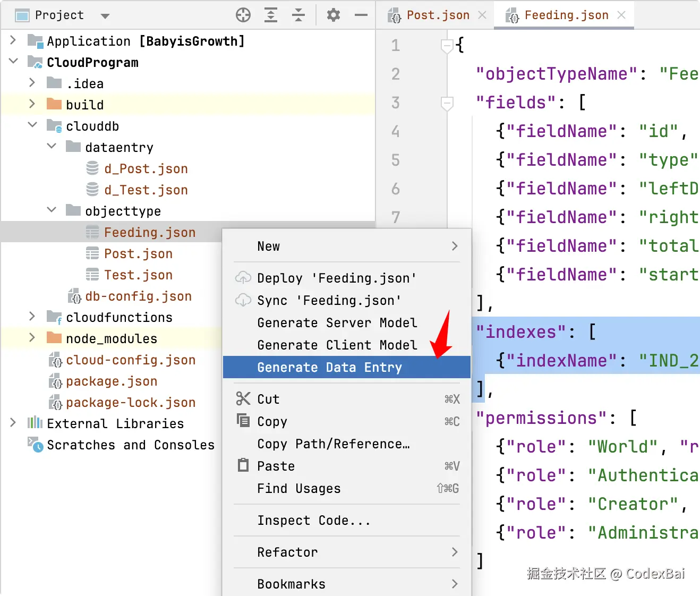Choose Generate Data Entry
The height and width of the screenshot is (596, 700).
click(x=347, y=367)
